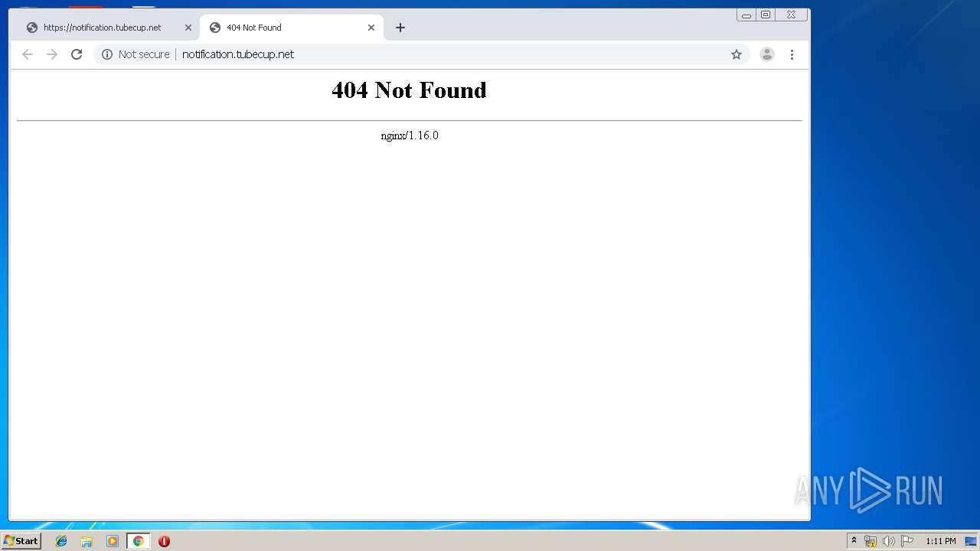
Task: Select Chrome icon in taskbar
Action: (x=138, y=541)
